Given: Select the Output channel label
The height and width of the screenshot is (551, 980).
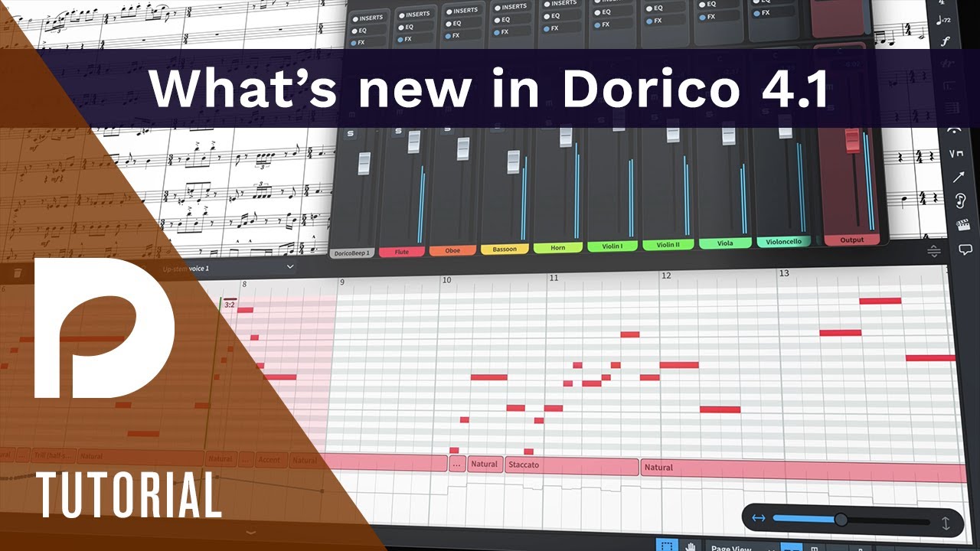Looking at the screenshot, I should [x=851, y=240].
